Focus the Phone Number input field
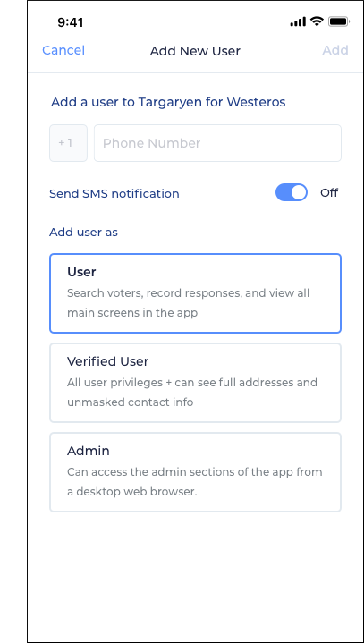 [217, 143]
